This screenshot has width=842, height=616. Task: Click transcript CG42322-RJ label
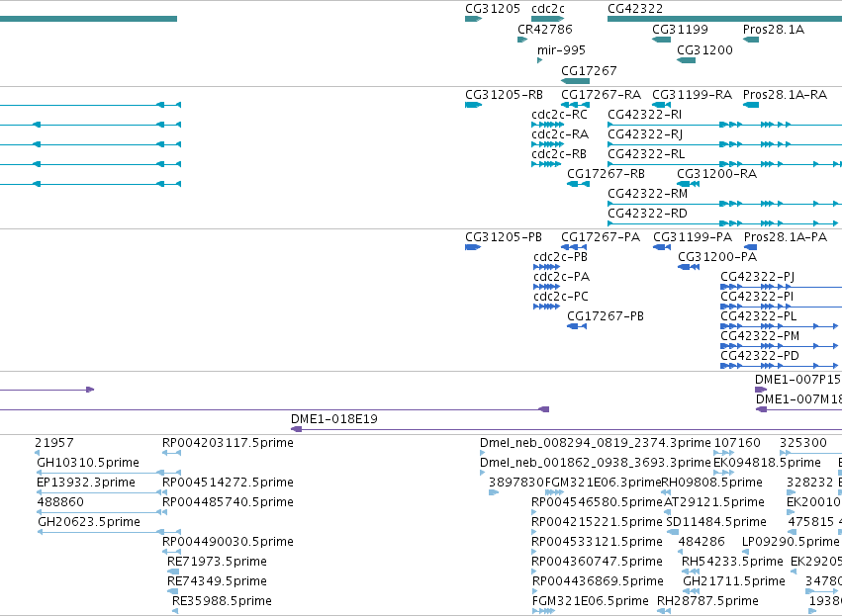pyautogui.click(x=645, y=134)
